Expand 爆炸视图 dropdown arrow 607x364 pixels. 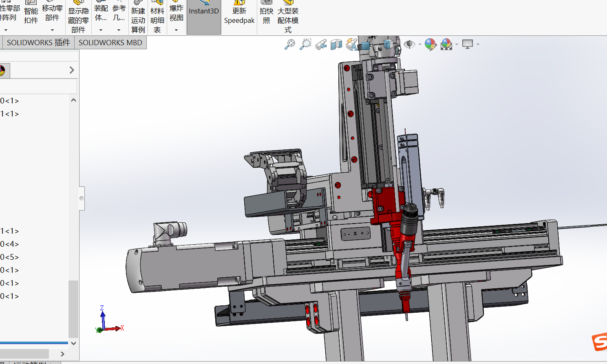(177, 30)
